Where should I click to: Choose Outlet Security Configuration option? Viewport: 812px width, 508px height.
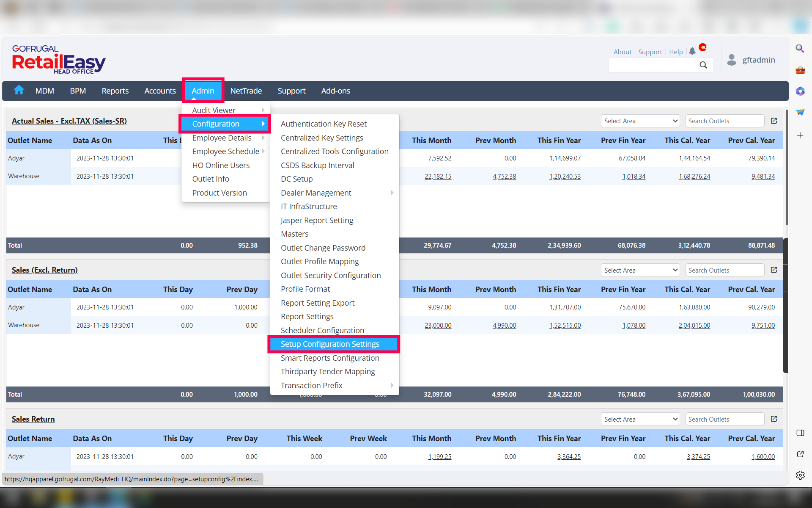pyautogui.click(x=330, y=275)
